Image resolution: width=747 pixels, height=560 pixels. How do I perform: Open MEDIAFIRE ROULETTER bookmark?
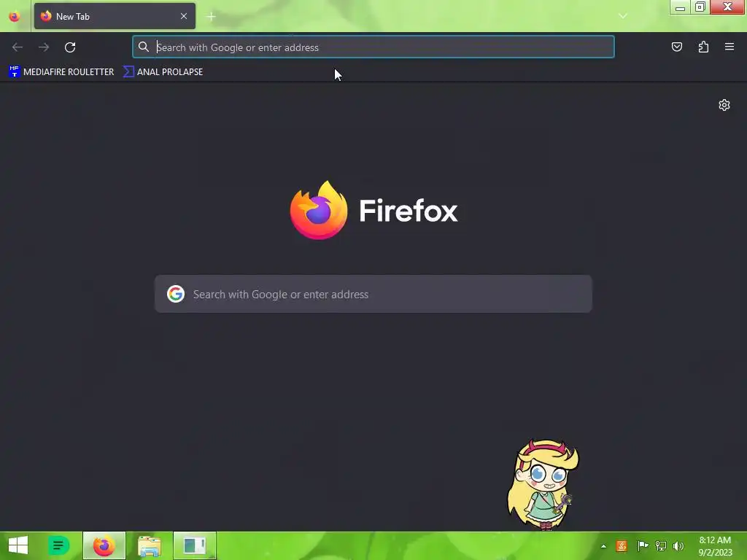tap(61, 72)
